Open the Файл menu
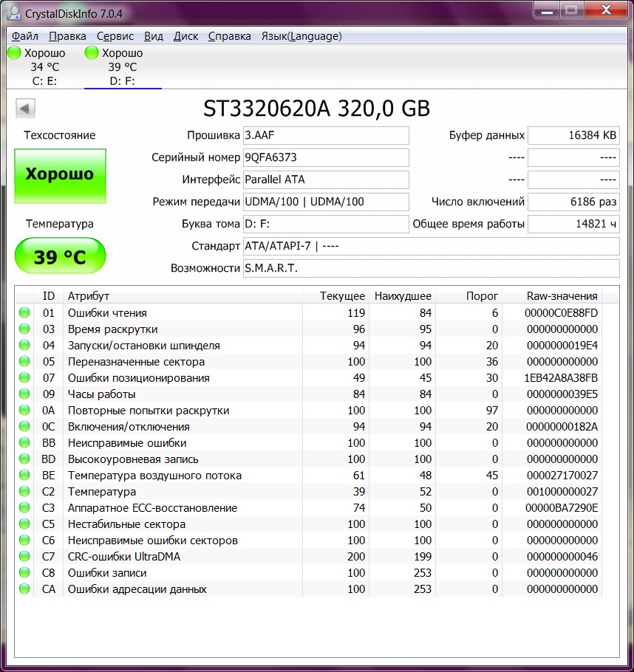The image size is (634, 672). click(25, 36)
